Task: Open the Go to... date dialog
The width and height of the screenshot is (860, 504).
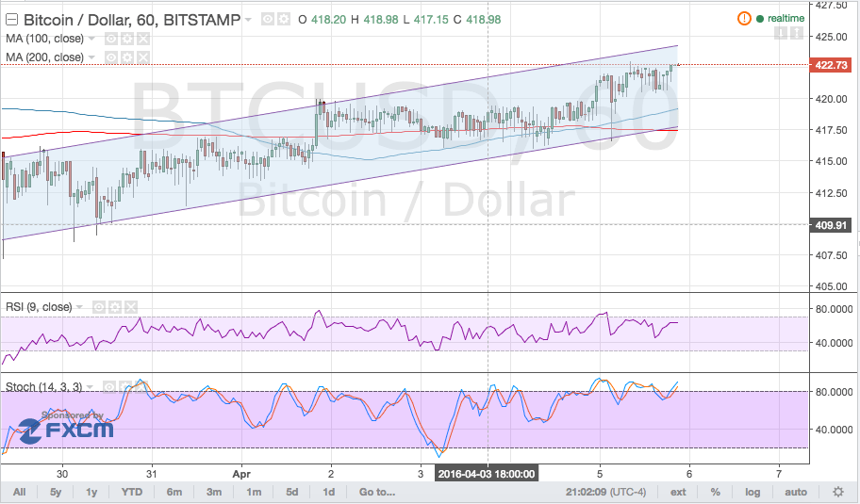Action: point(377,492)
